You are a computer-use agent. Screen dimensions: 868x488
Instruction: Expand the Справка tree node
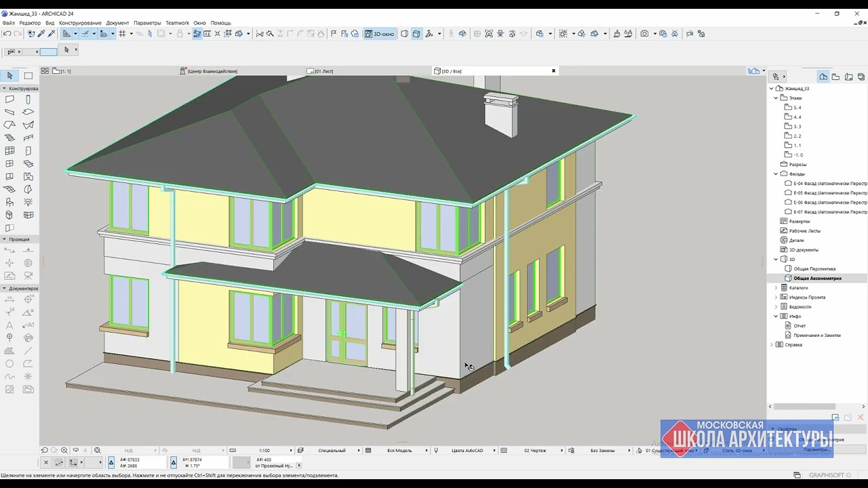pyautogui.click(x=772, y=344)
